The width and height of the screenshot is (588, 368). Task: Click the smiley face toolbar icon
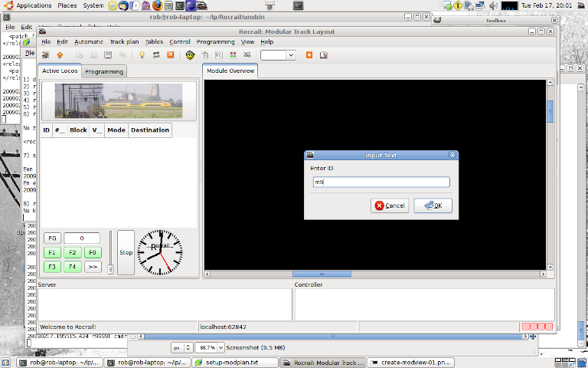189,55
